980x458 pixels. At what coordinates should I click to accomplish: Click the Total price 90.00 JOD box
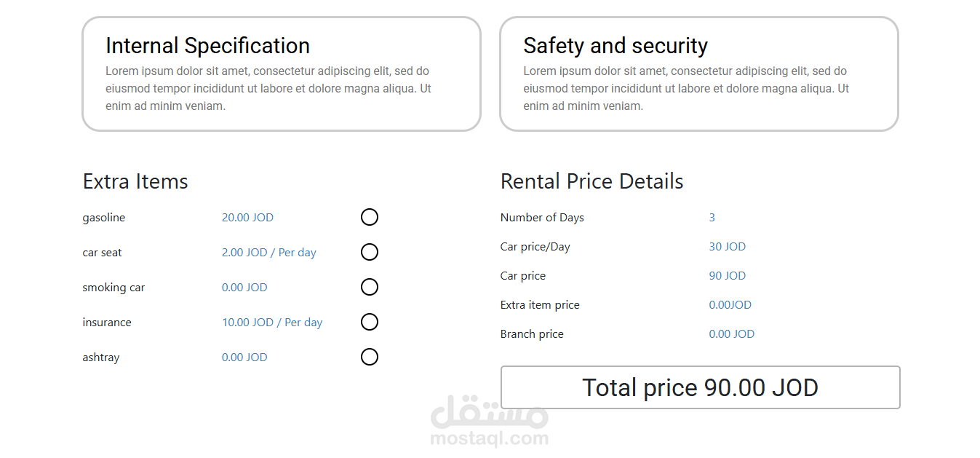(700, 387)
